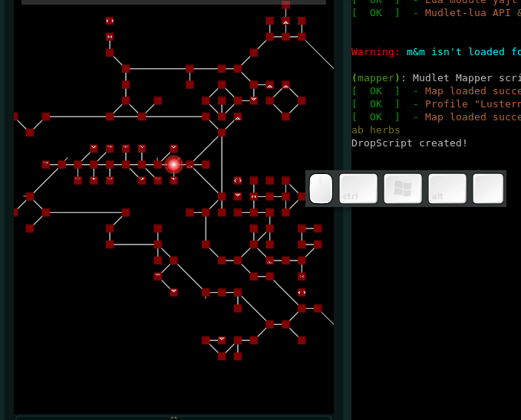Click the blank key beside alt

pos(488,189)
